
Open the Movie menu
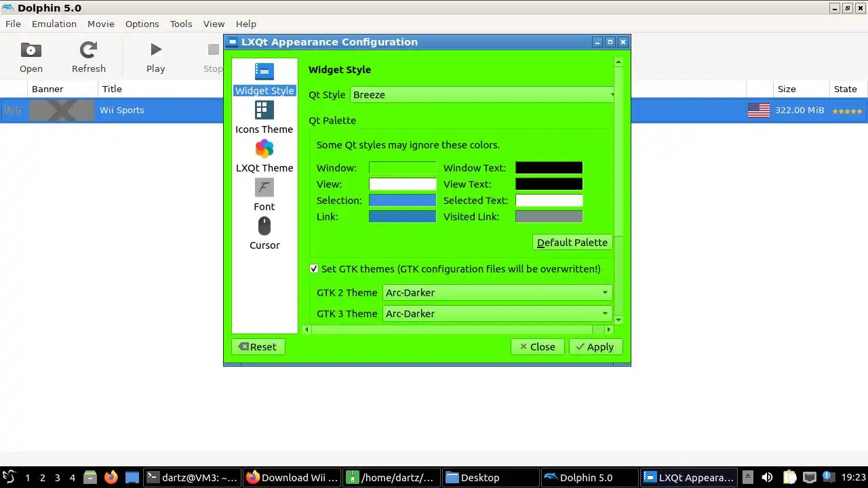(x=100, y=24)
